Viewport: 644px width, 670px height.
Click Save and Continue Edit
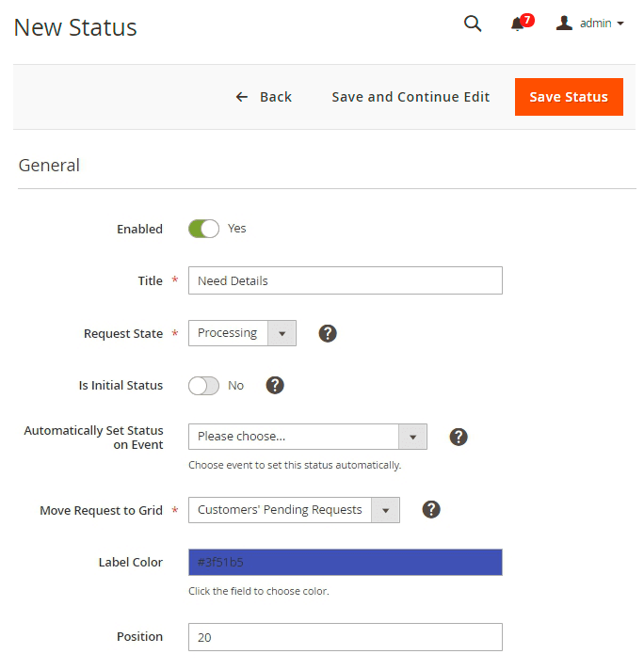click(x=411, y=97)
